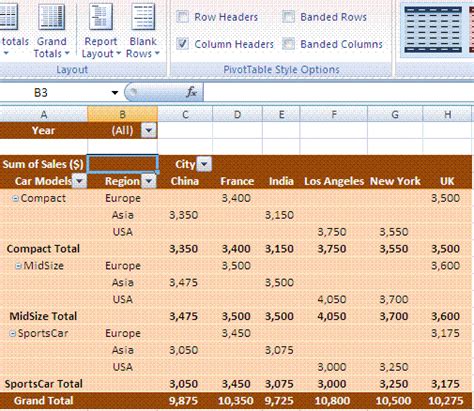Select column D header
The image size is (474, 411).
[x=237, y=115]
